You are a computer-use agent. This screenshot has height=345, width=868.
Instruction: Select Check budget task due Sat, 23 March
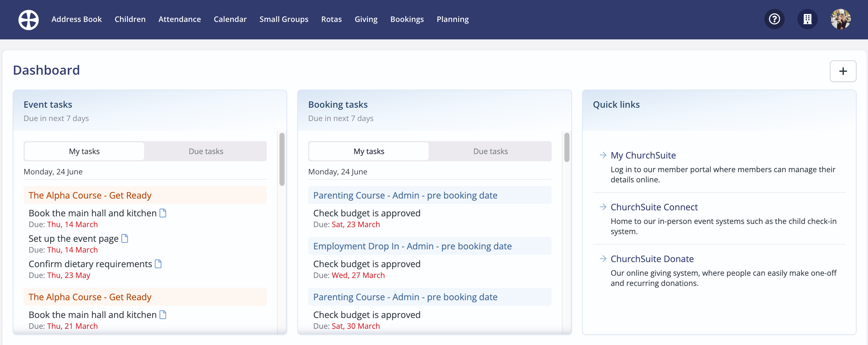point(367,213)
